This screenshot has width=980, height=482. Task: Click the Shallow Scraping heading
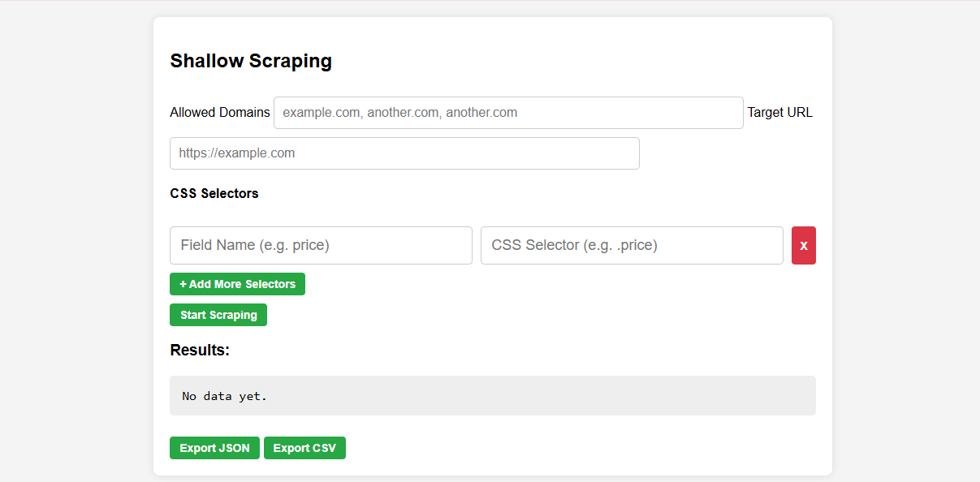pyautogui.click(x=251, y=61)
